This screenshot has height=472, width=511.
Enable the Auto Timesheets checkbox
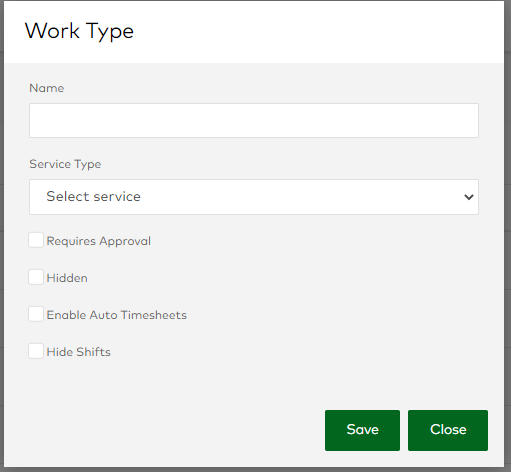click(x=36, y=314)
